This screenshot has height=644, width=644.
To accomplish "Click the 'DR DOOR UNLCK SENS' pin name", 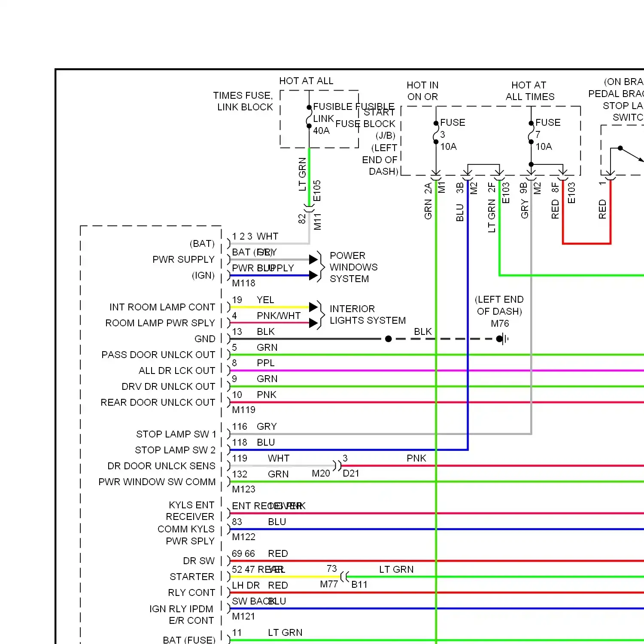I will [161, 466].
